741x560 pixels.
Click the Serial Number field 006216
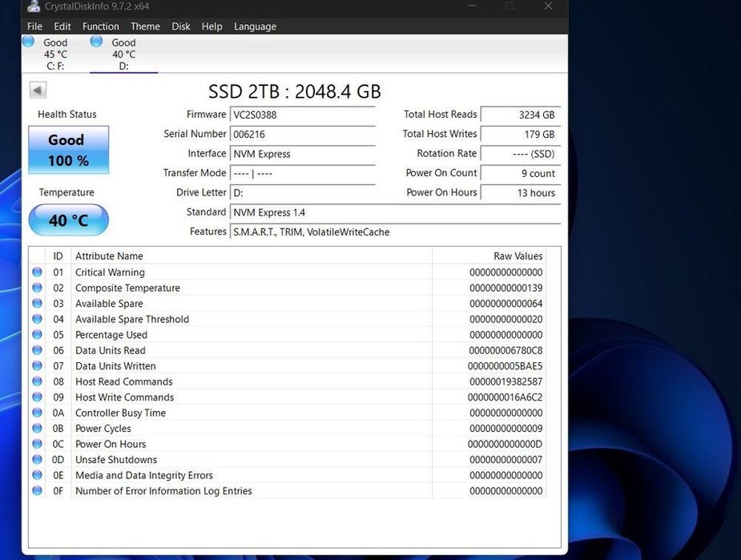(303, 135)
